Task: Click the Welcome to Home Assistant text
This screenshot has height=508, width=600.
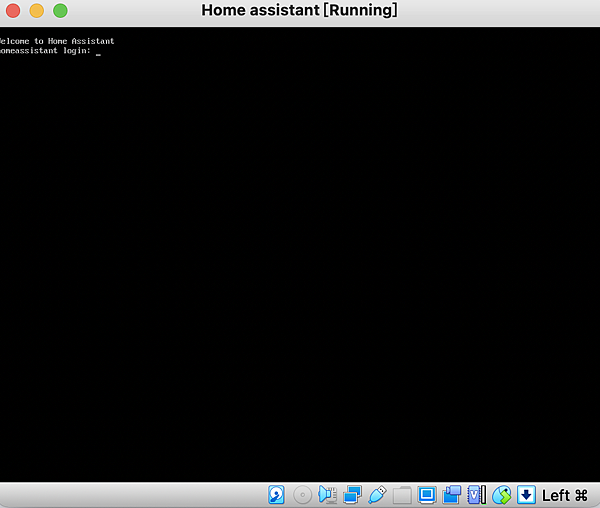Action: point(57,41)
